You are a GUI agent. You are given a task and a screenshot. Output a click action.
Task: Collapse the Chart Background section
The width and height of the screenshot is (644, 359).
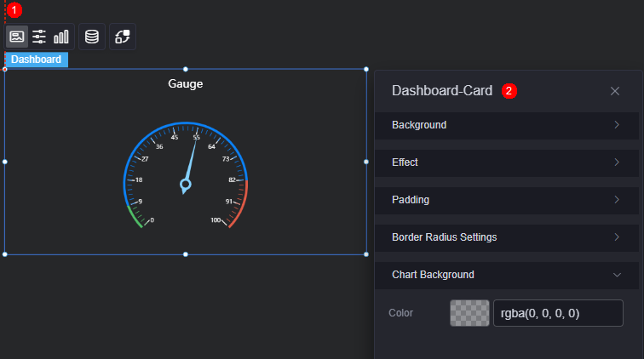[x=506, y=275]
